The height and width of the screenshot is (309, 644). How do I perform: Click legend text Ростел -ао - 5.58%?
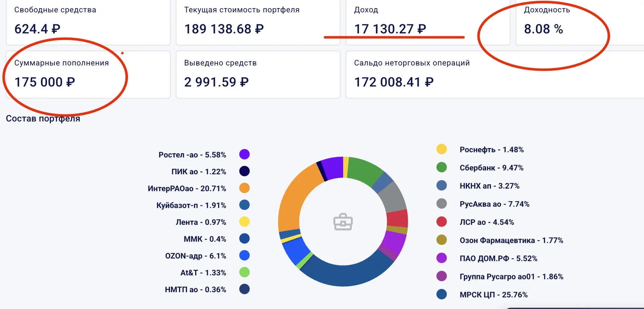click(192, 155)
